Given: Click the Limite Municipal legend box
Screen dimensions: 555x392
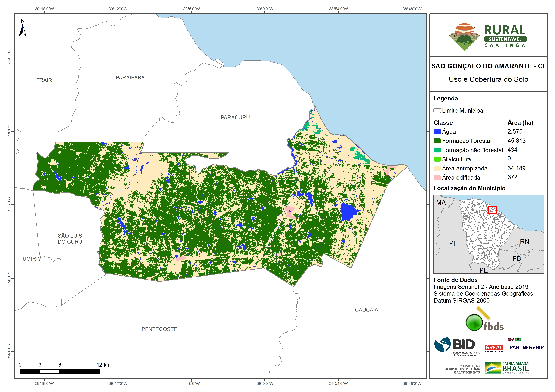Looking at the screenshot, I should [437, 111].
